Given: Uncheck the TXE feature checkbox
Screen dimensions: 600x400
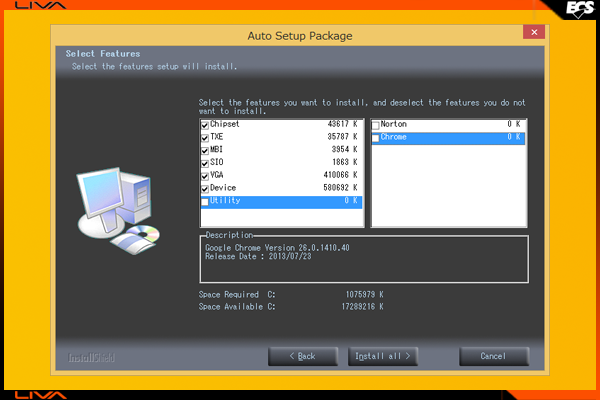Looking at the screenshot, I should (x=205, y=138).
